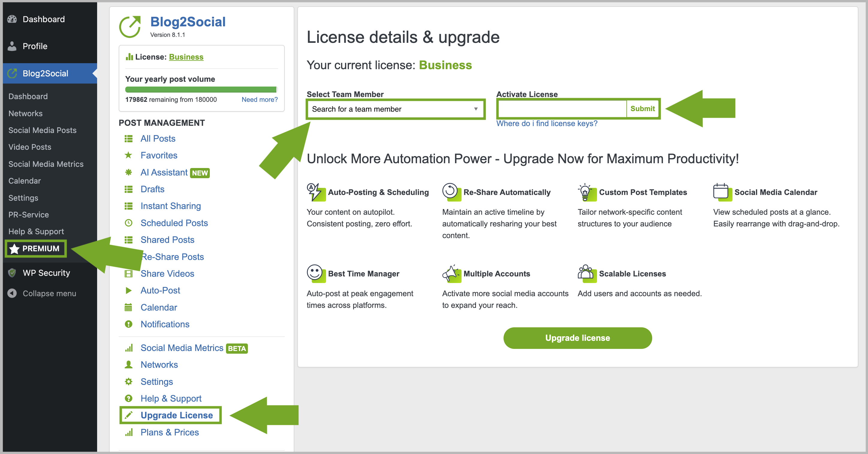Click the Networks user icon

pos(128,364)
